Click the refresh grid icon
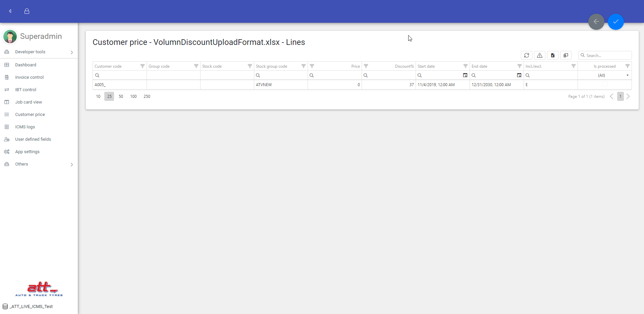644x314 pixels. click(x=526, y=55)
